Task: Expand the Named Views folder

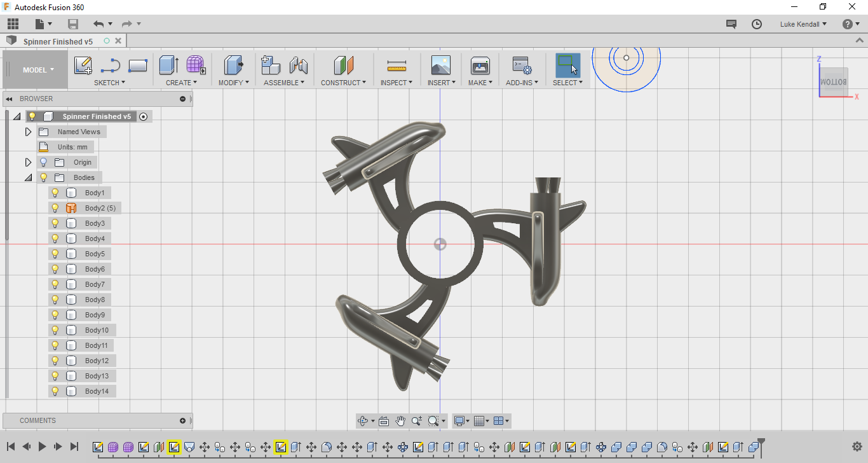Action: click(28, 132)
